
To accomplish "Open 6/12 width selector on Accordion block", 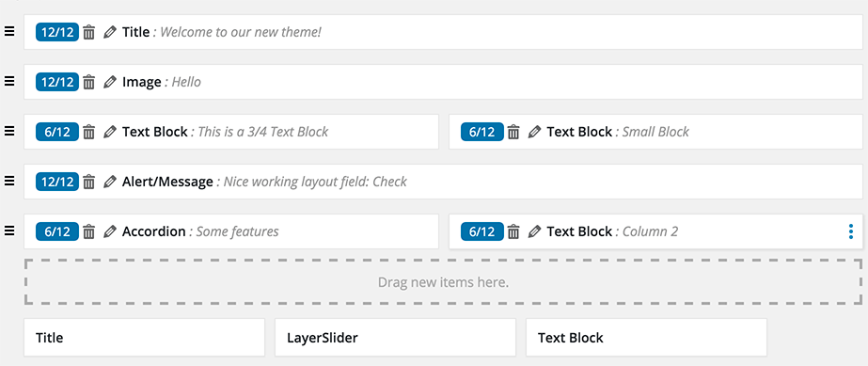I will click(x=57, y=231).
